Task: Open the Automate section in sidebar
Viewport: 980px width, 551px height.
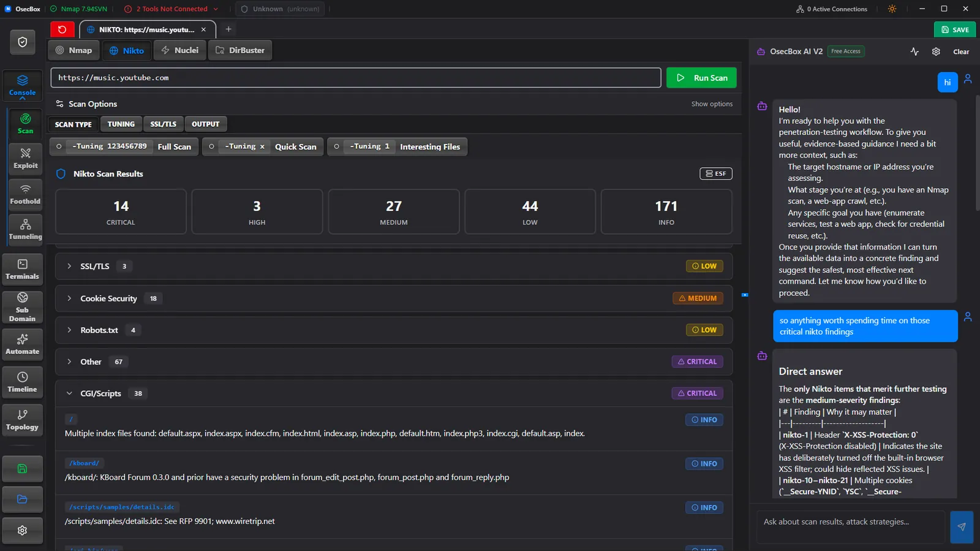Action: click(x=23, y=344)
